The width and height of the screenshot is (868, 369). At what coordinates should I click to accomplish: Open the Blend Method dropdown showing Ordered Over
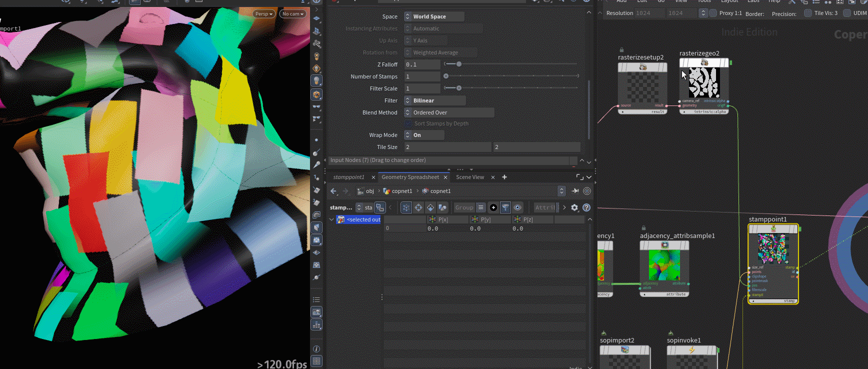click(449, 112)
